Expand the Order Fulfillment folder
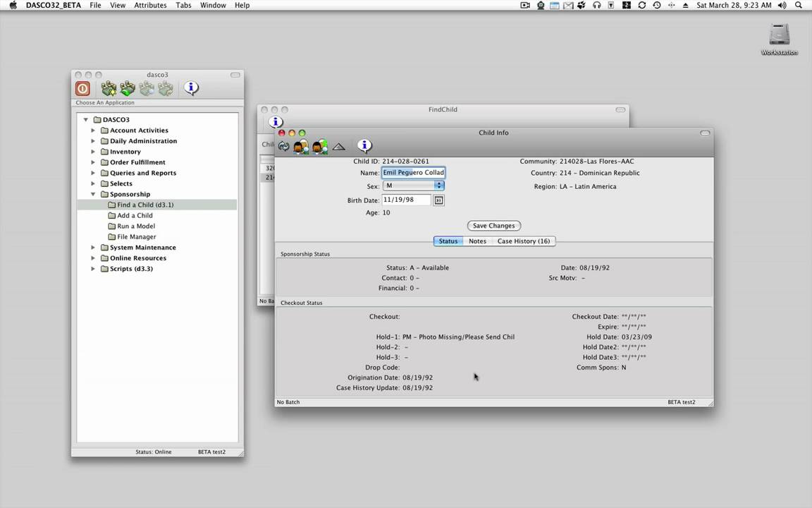812x508 pixels. click(93, 162)
